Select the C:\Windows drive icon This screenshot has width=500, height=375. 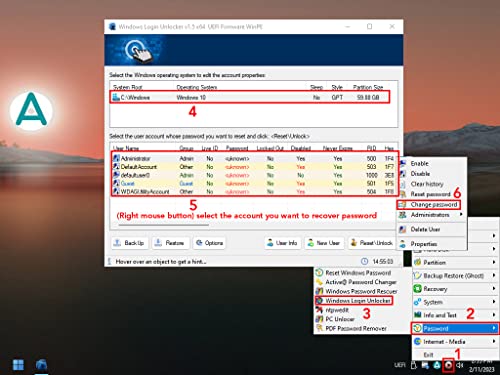tap(116, 97)
